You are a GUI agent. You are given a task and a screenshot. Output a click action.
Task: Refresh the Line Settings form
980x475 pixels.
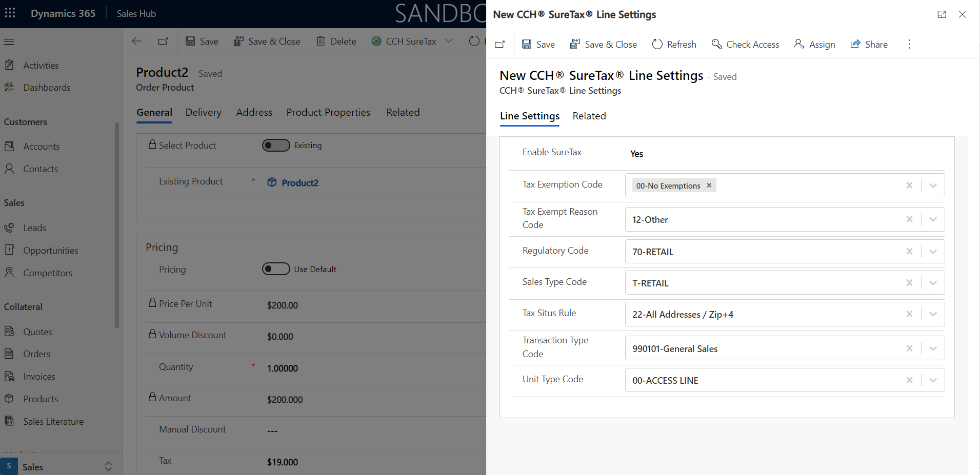674,45
